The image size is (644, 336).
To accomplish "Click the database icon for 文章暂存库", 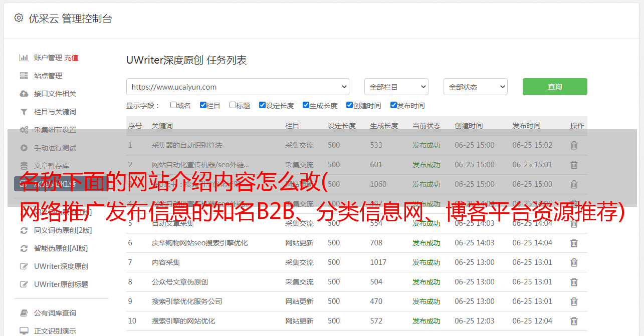I will pyautogui.click(x=24, y=166).
